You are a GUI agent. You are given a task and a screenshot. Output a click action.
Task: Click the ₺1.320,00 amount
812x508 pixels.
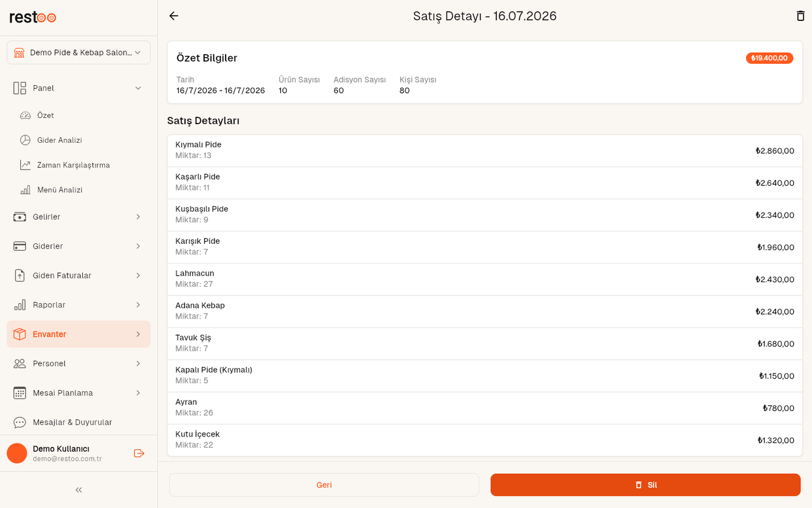(x=776, y=440)
